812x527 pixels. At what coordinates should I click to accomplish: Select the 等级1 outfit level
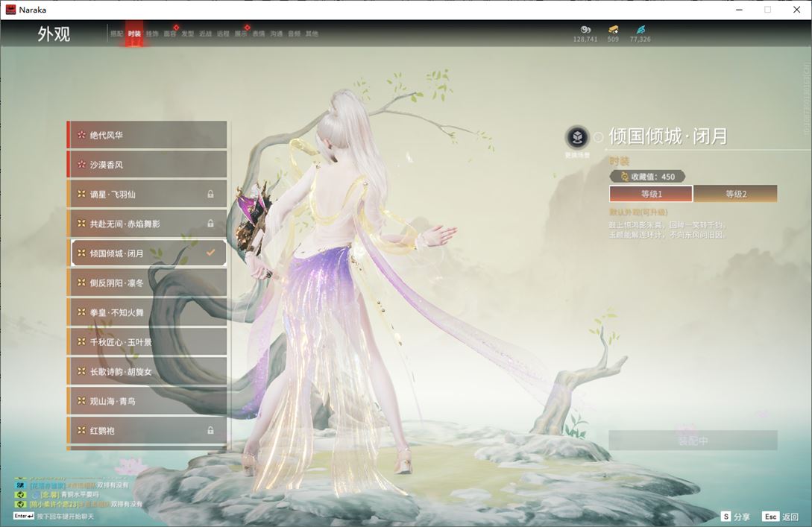click(x=651, y=194)
